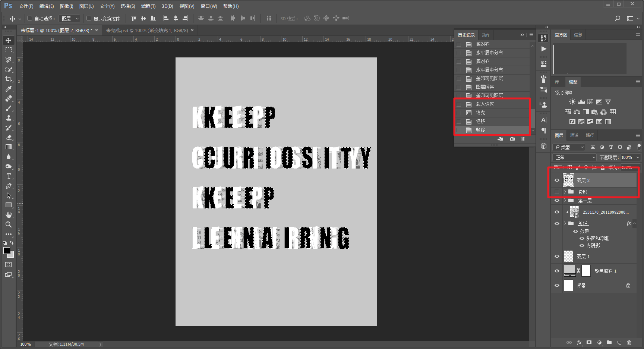This screenshot has width=644, height=349.
Task: Click the background color swatch
Action: coord(12,255)
